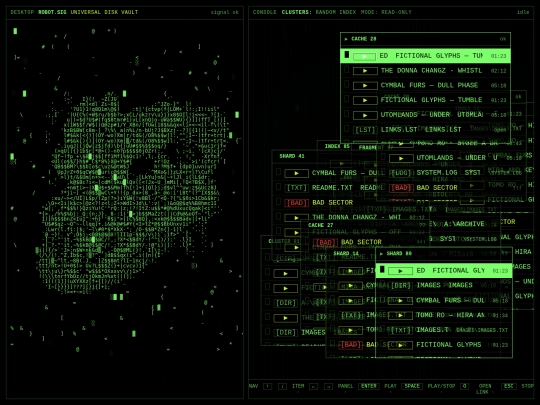Play Utomlands – Under U track below Fragment header
Screen dimensions: 540x405
click(x=401, y=158)
